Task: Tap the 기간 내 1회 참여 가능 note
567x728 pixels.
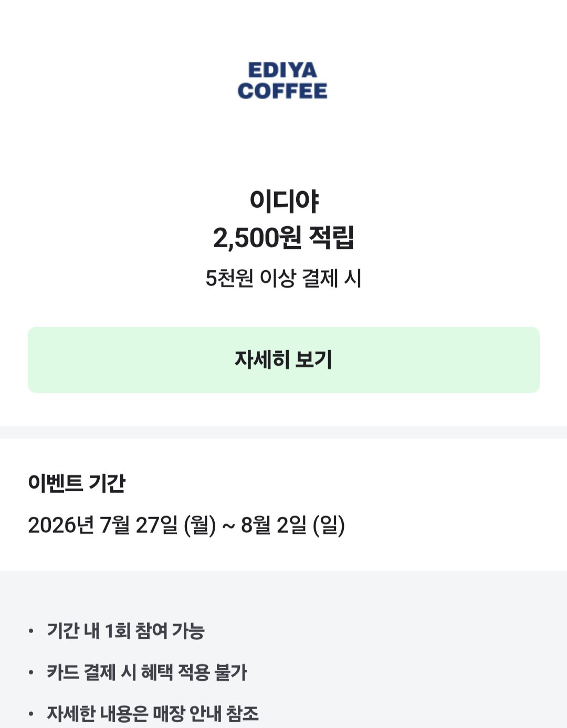Action: (x=125, y=630)
